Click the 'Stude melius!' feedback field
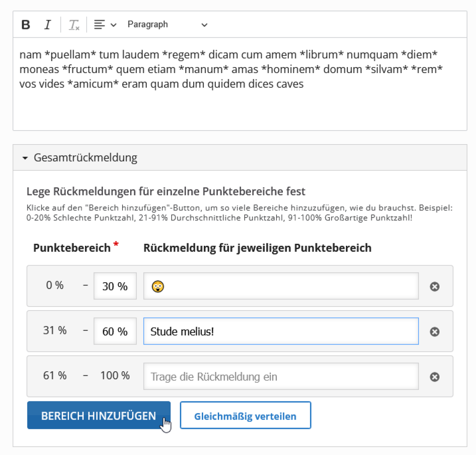The image size is (476, 455). [281, 332]
